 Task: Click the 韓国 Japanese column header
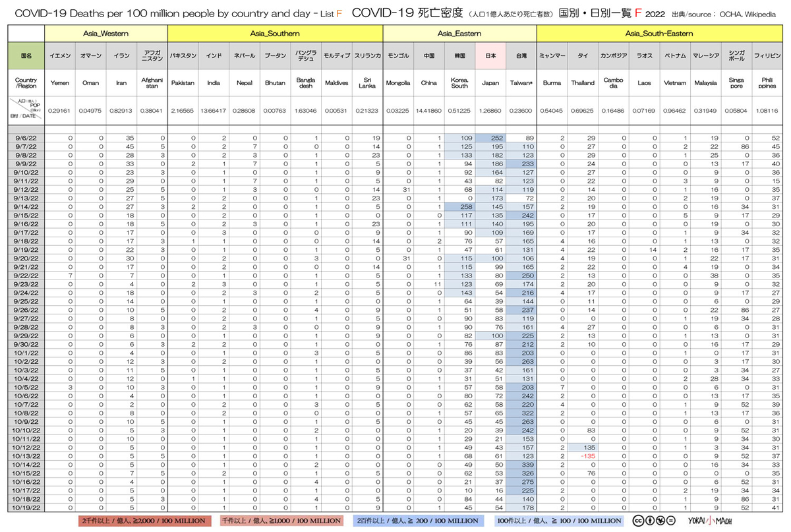coord(459,57)
